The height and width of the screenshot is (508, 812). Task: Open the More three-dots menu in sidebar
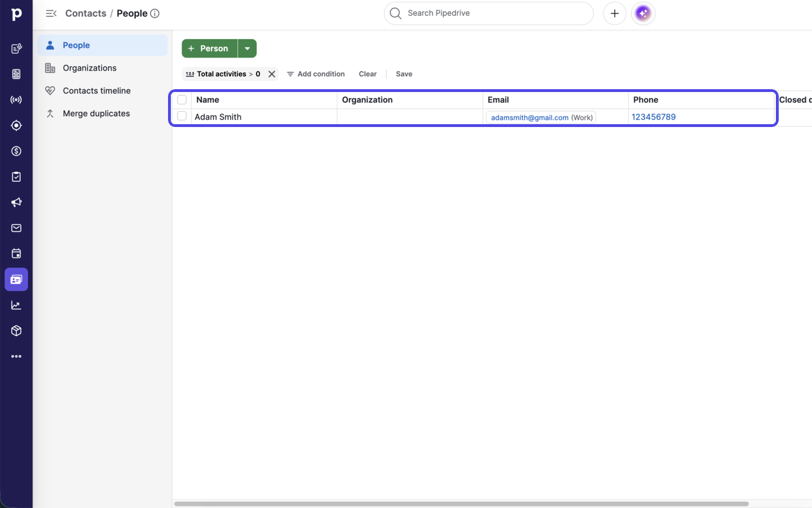click(x=16, y=357)
